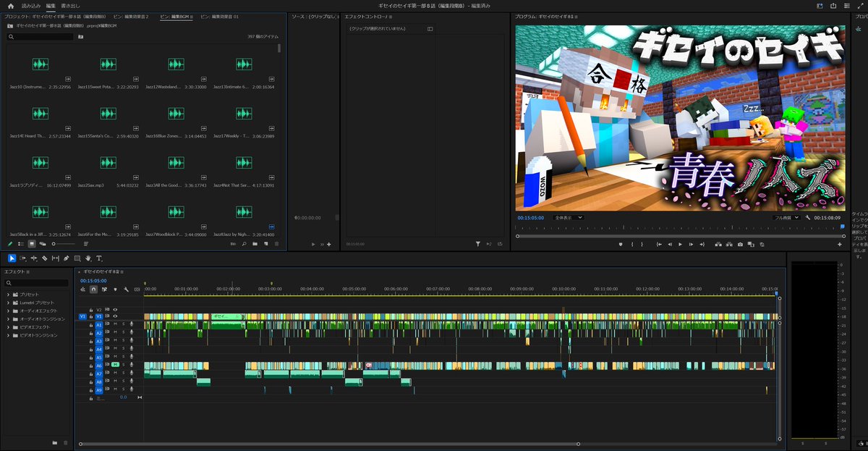Expand the オーディオエフェクト folder
Image resolution: width=868 pixels, height=451 pixels.
(9, 311)
